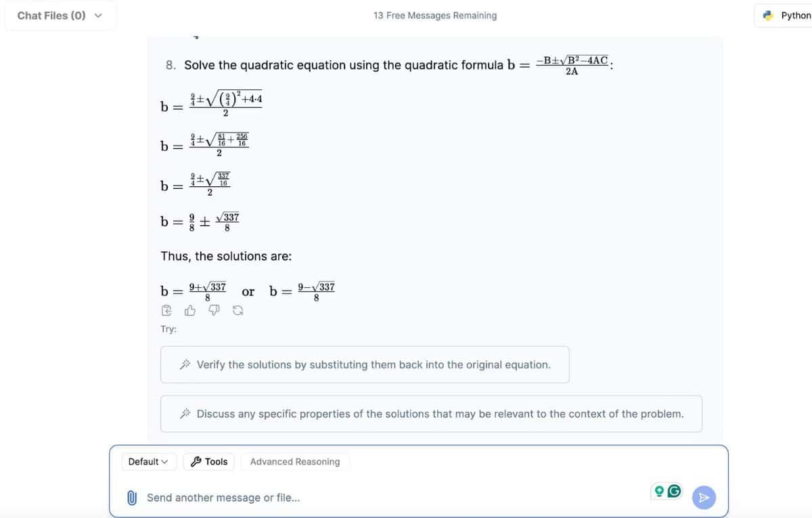Copy the response with the clipboard icon
This screenshot has height=518, width=812.
tap(166, 311)
